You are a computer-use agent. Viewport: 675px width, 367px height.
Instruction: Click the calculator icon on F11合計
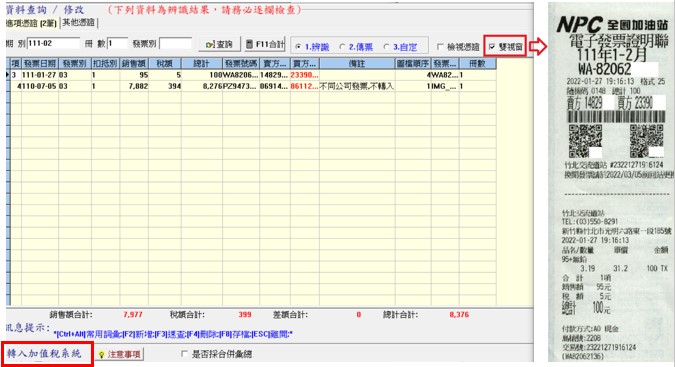[249, 44]
